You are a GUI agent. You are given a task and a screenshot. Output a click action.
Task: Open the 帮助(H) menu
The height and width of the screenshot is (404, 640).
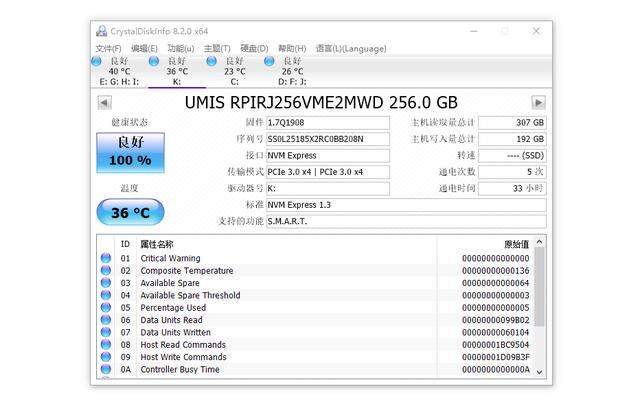coord(292,49)
